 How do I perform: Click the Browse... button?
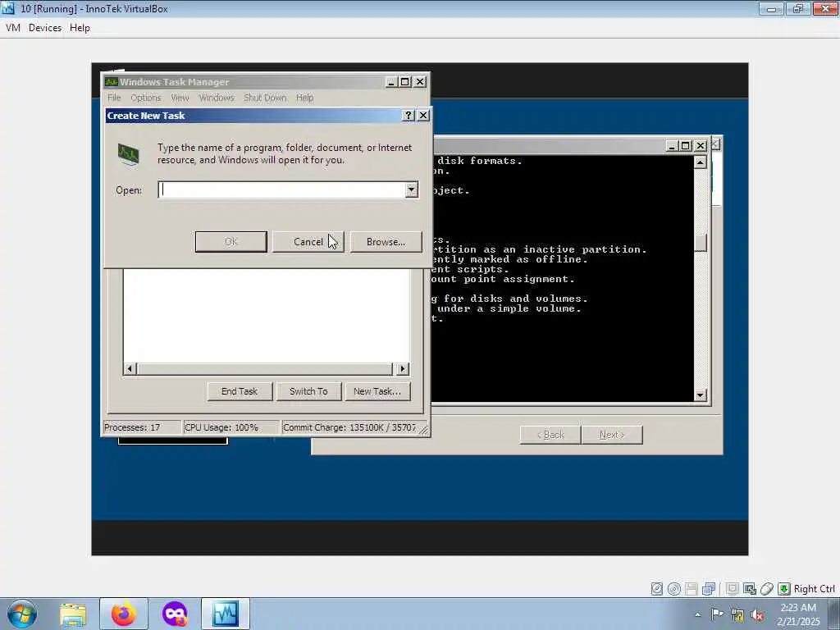(386, 242)
